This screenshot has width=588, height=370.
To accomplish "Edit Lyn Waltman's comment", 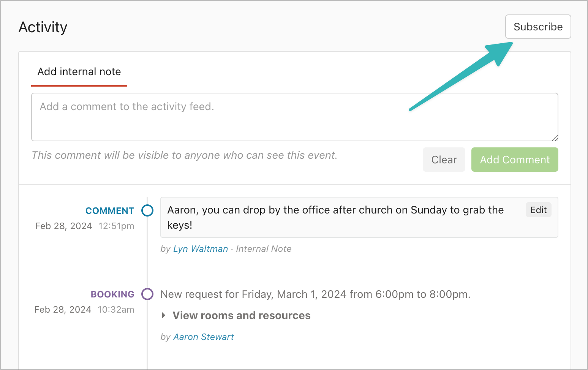I will point(538,210).
